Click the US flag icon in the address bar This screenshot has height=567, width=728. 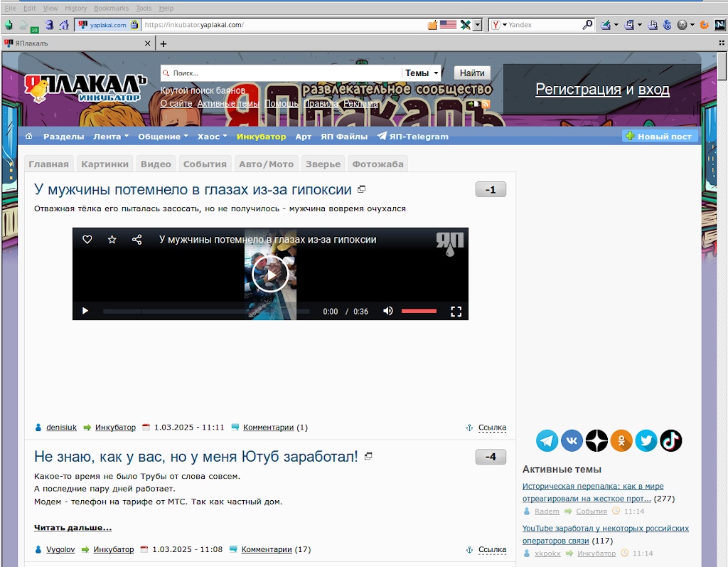(x=448, y=25)
